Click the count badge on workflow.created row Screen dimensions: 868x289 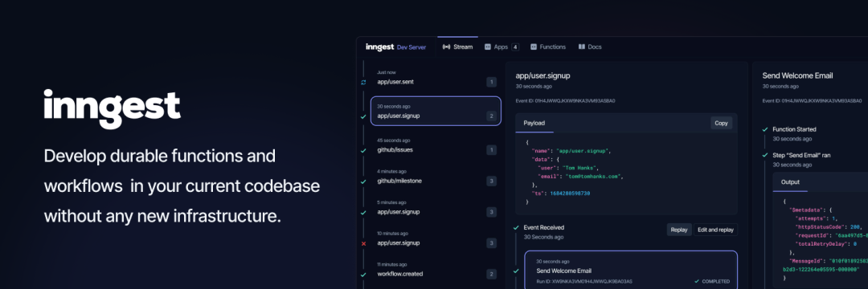click(x=491, y=274)
